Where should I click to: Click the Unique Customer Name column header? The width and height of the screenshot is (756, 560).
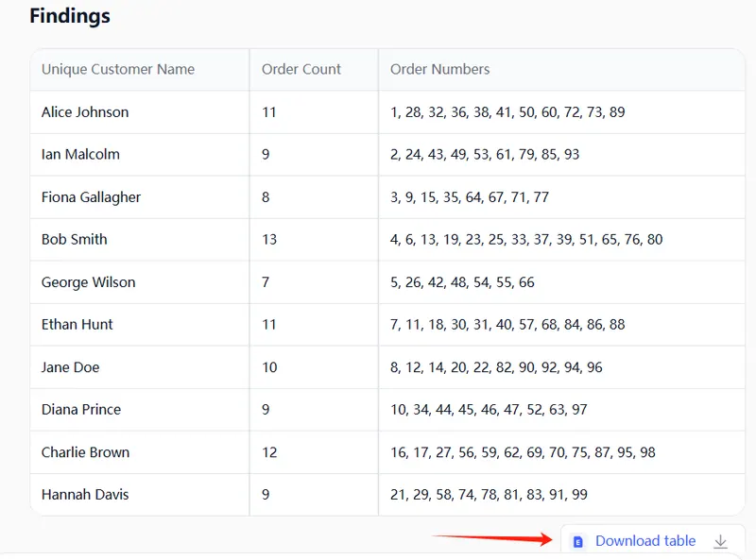tap(118, 69)
